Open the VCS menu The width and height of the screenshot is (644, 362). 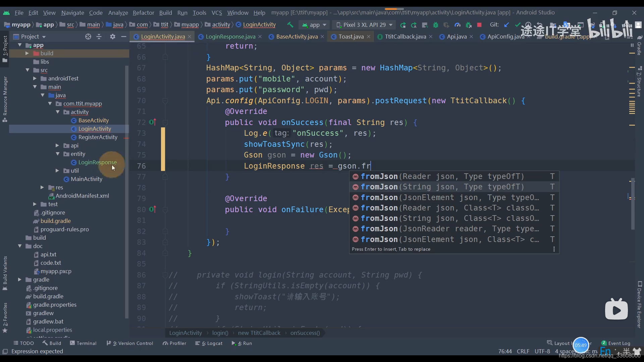pyautogui.click(x=217, y=13)
